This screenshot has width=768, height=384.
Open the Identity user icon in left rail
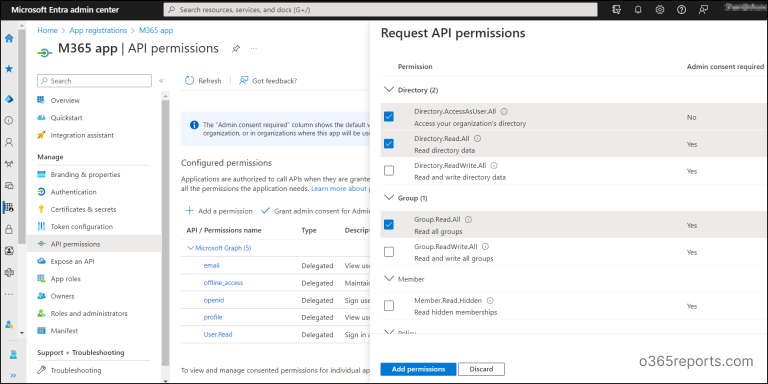click(x=9, y=143)
